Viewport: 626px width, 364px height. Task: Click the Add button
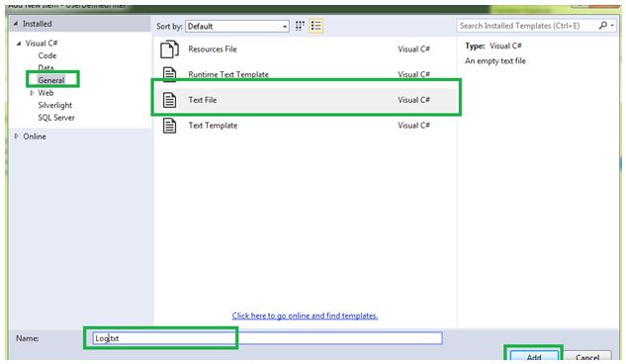click(534, 356)
